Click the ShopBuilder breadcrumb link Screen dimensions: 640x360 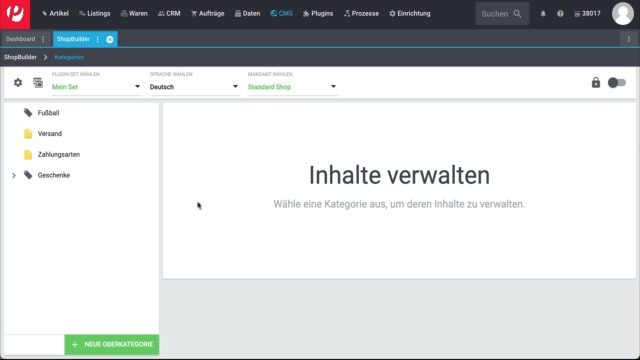20,57
